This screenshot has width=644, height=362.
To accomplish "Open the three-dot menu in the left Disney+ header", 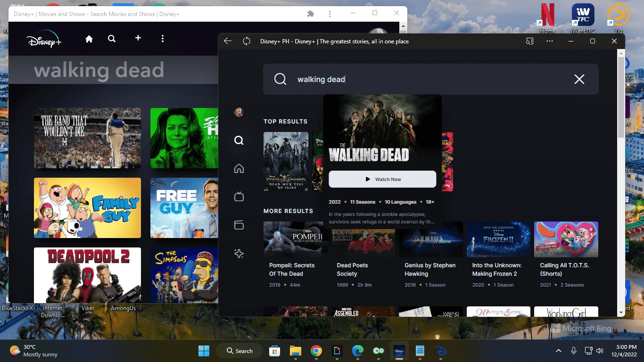I will click(x=163, y=39).
